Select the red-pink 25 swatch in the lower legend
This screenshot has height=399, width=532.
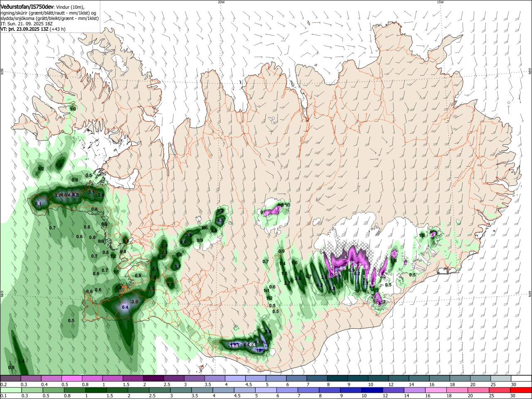pos(500,390)
